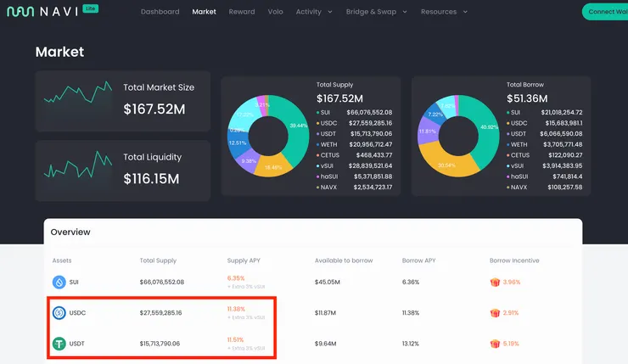Click the Borrow Incentive column header
The height and width of the screenshot is (364, 628).
pyautogui.click(x=514, y=260)
